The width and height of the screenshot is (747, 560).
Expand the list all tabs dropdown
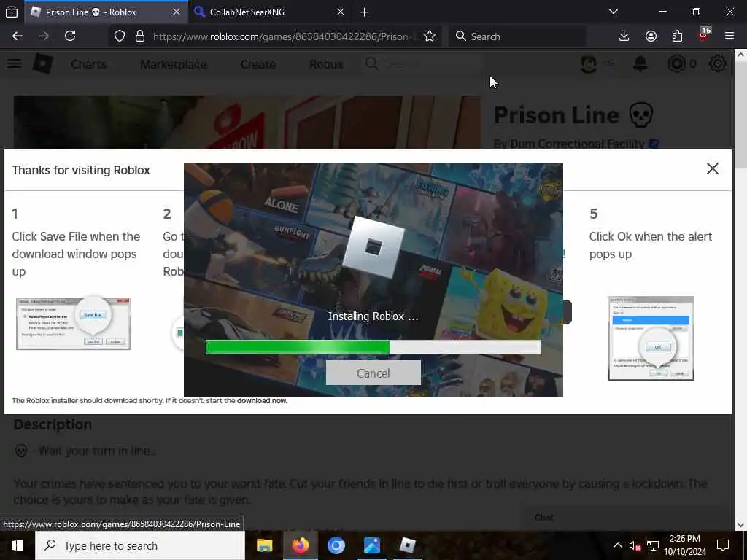[x=613, y=12]
